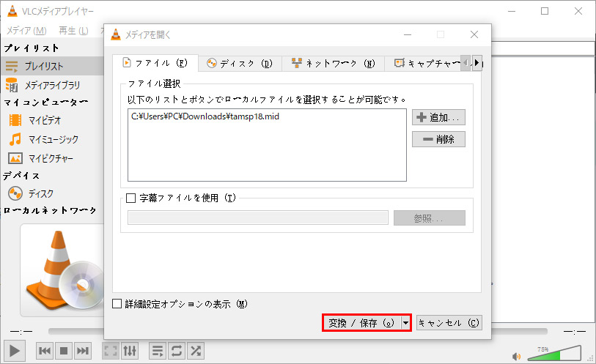This screenshot has width=596, height=364.
Task: Open the 再生 (L) menu
Action: 73,30
